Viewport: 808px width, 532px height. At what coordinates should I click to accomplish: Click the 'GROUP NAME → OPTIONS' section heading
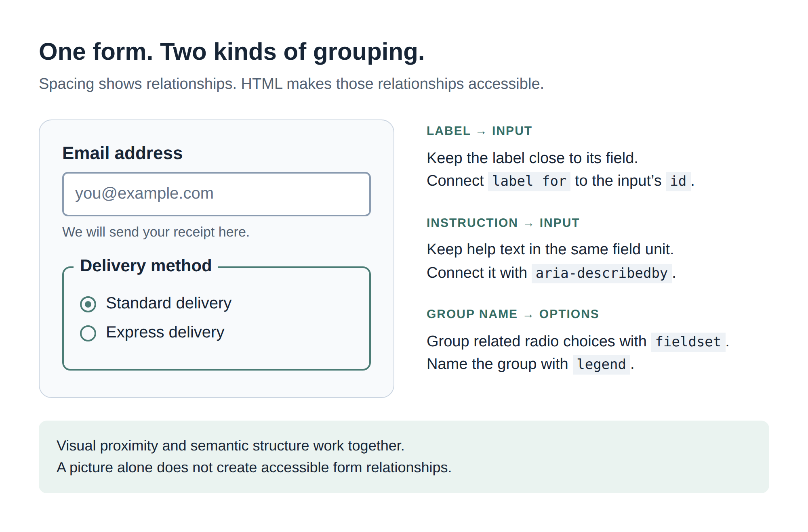513,314
